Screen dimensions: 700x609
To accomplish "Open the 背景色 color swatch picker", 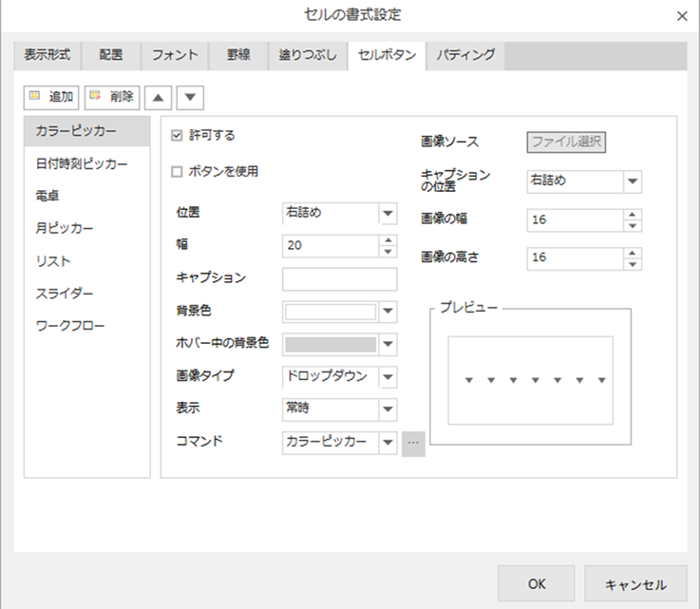I will pos(388,311).
